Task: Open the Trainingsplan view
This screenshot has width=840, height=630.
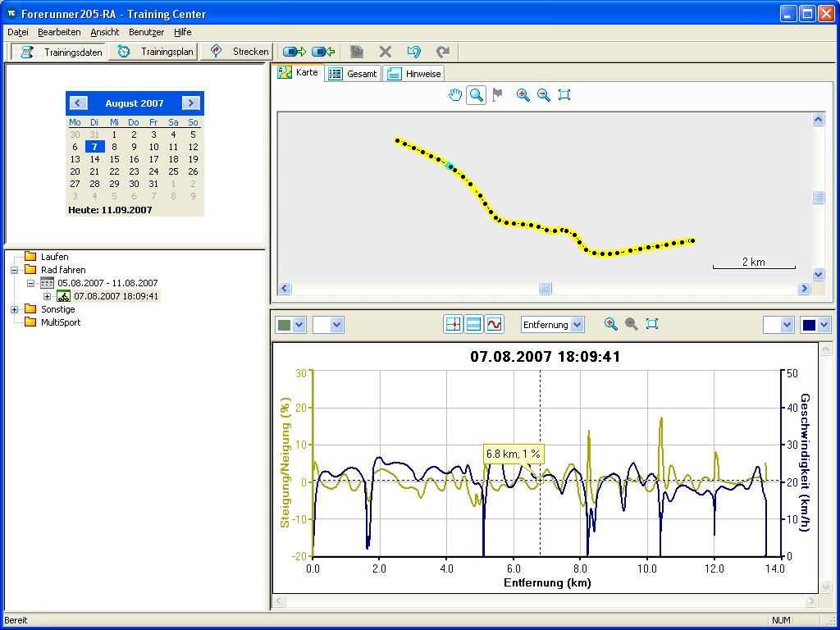Action: (153, 52)
